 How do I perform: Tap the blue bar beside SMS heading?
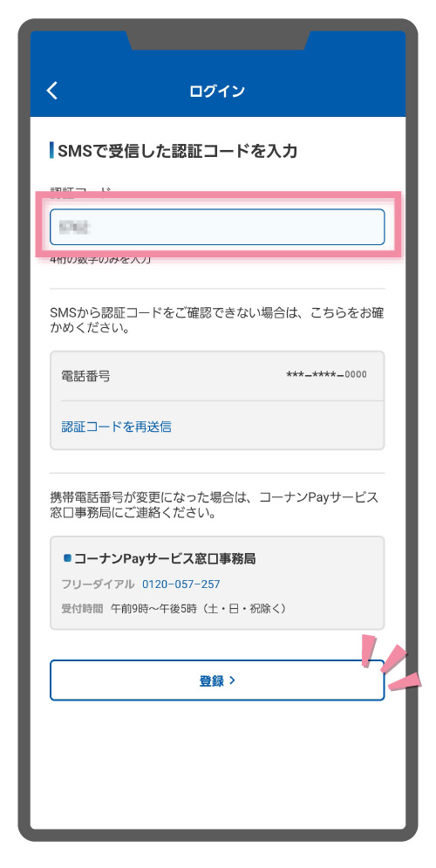[x=51, y=151]
